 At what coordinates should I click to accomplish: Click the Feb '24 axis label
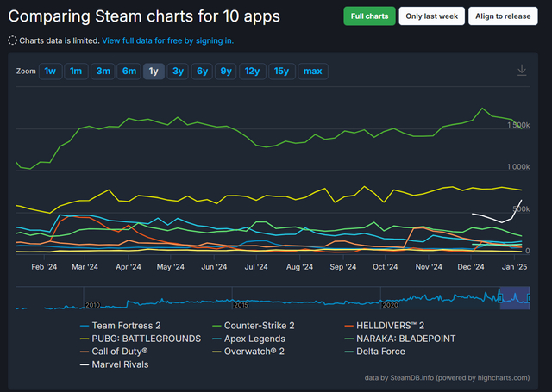(44, 267)
